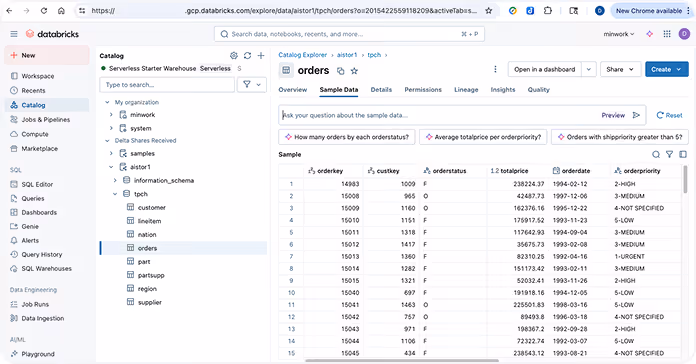
Task: Open the apps grid icon
Action: click(667, 34)
